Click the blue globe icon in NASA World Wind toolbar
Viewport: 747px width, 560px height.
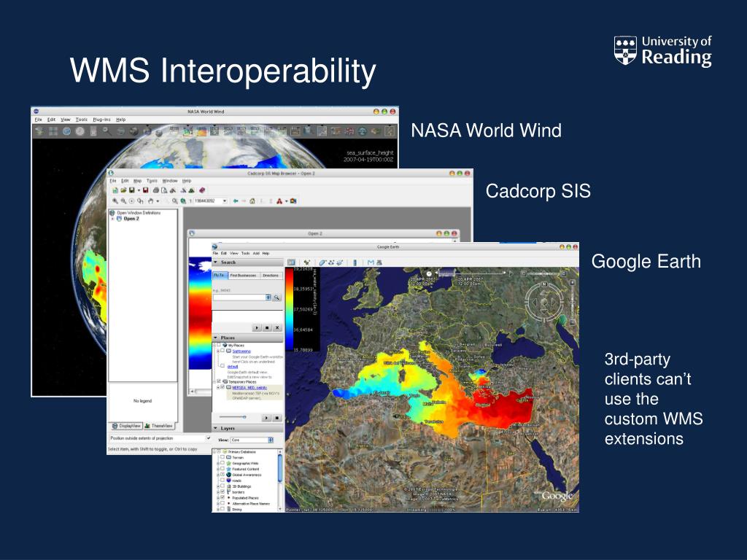[66, 131]
